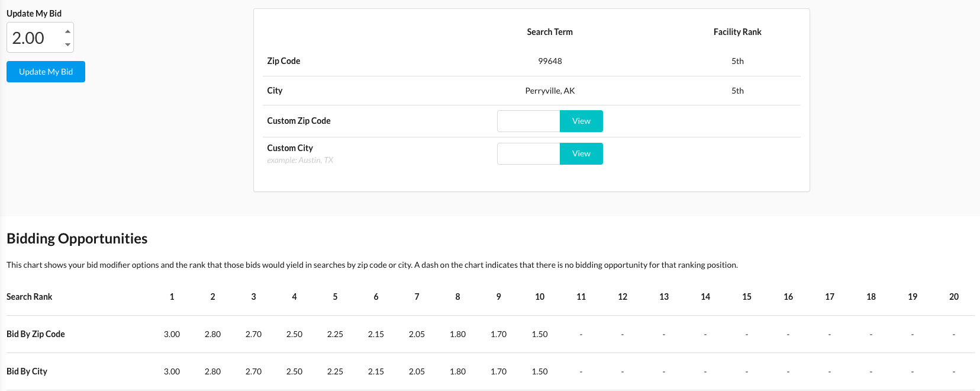Focus the Custom City input box
The height and width of the screenshot is (391, 980).
(x=528, y=153)
